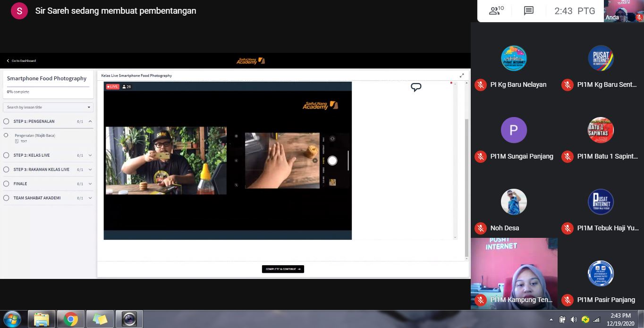Toggle the FINALE completion circle
Screen dimensions: 644x328
click(6, 184)
